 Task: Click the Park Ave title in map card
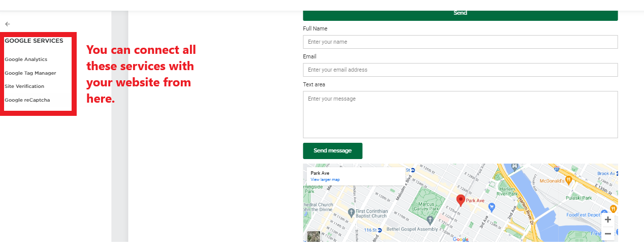[320, 173]
